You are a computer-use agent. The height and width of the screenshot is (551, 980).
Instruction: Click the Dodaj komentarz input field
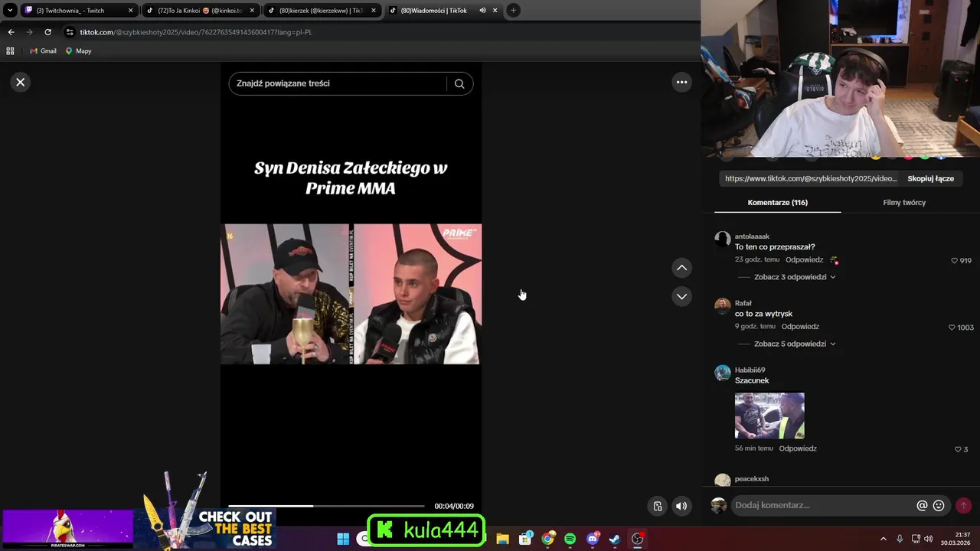click(822, 506)
